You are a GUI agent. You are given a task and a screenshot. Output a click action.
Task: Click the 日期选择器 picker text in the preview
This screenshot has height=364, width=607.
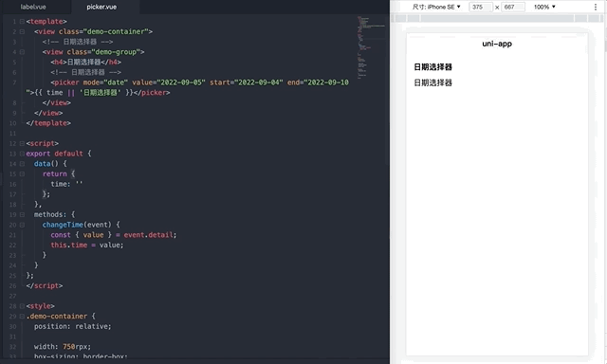[432, 82]
